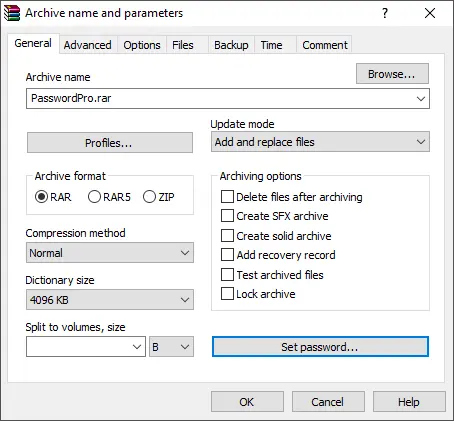The image size is (454, 421).
Task: Click the Browse button
Action: (392, 74)
